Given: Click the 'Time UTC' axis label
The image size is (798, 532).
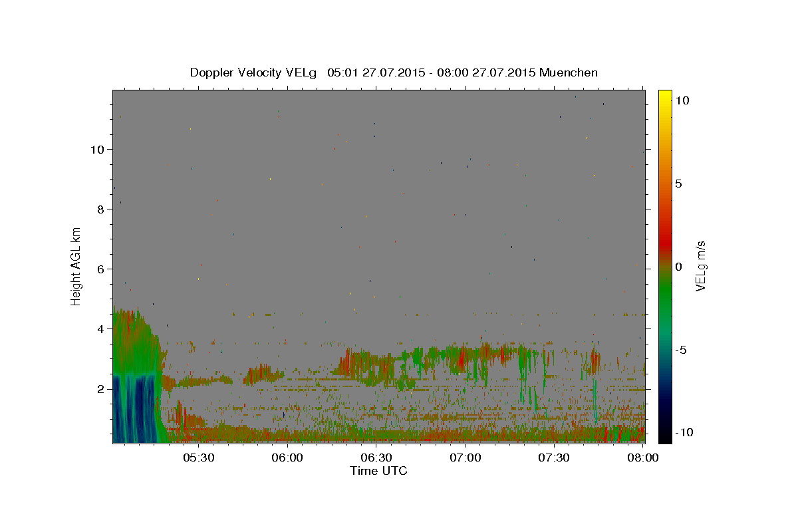Looking at the screenshot, I should tap(378, 471).
